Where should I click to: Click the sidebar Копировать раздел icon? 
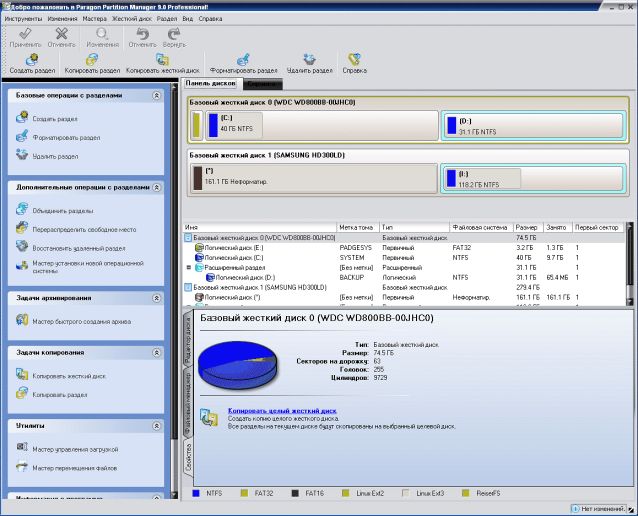22,393
